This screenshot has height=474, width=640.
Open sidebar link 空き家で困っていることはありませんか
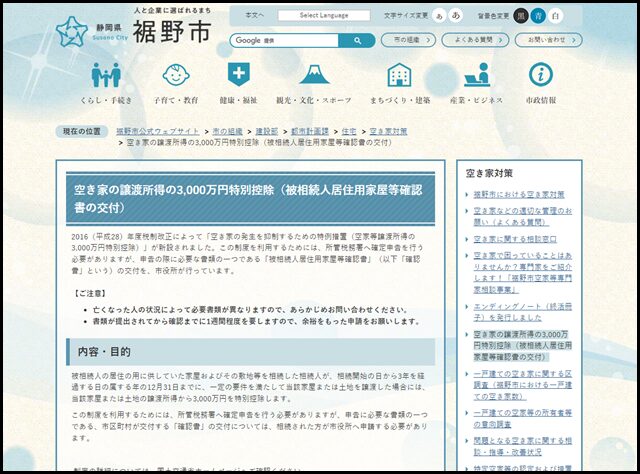tap(523, 272)
